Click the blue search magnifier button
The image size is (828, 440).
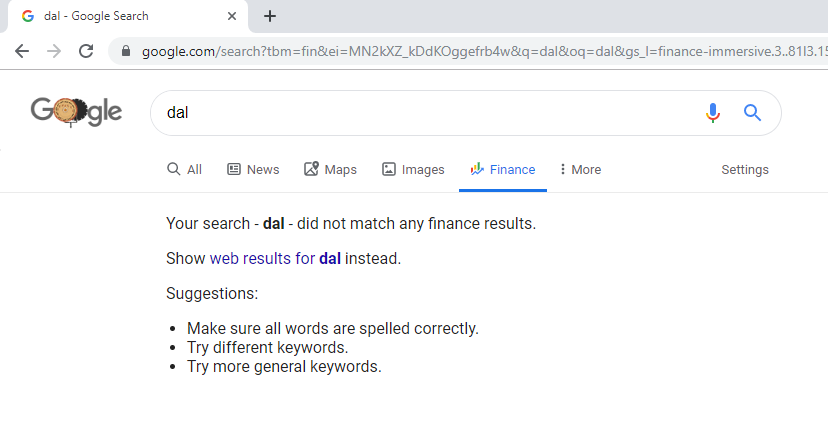(x=753, y=113)
